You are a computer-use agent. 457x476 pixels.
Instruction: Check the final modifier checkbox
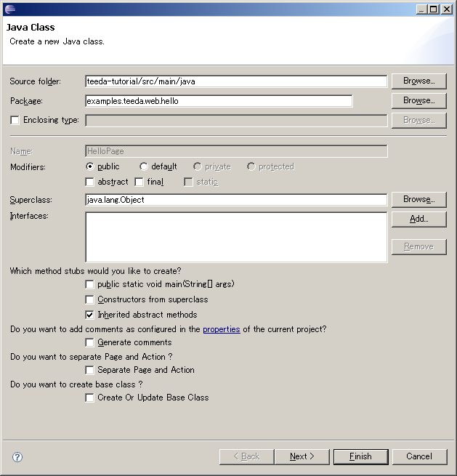pos(139,182)
